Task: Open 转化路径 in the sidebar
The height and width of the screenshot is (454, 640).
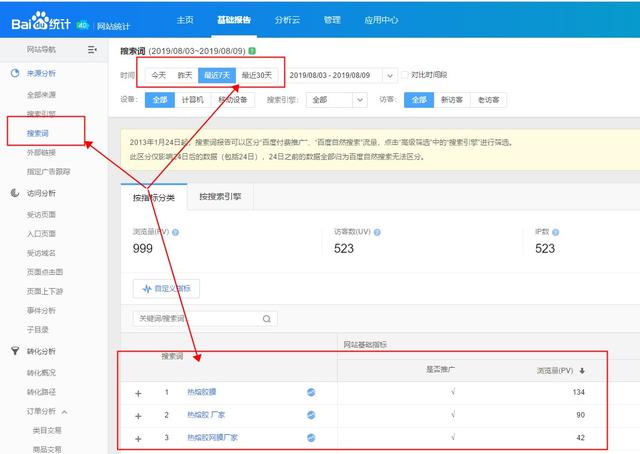Action: (x=41, y=392)
